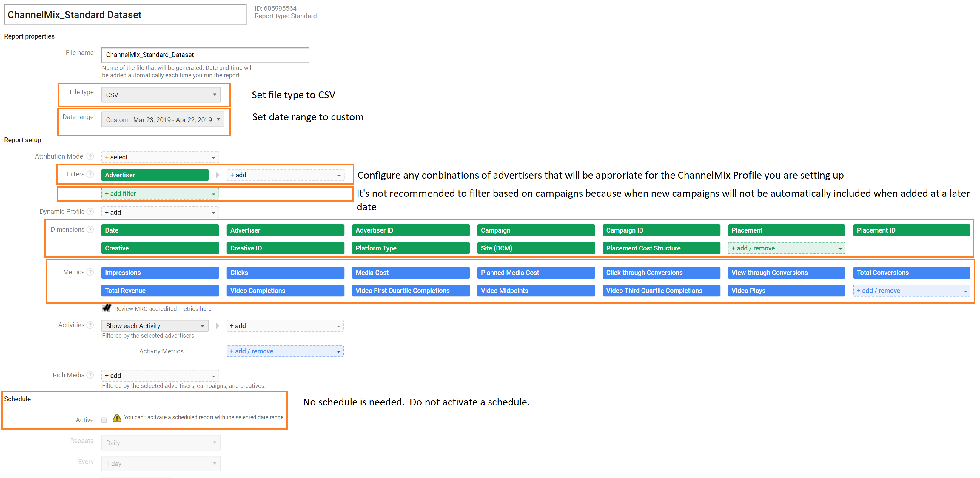980x478 pixels.
Task: Click the Attribution Model help icon
Action: pyautogui.click(x=90, y=156)
